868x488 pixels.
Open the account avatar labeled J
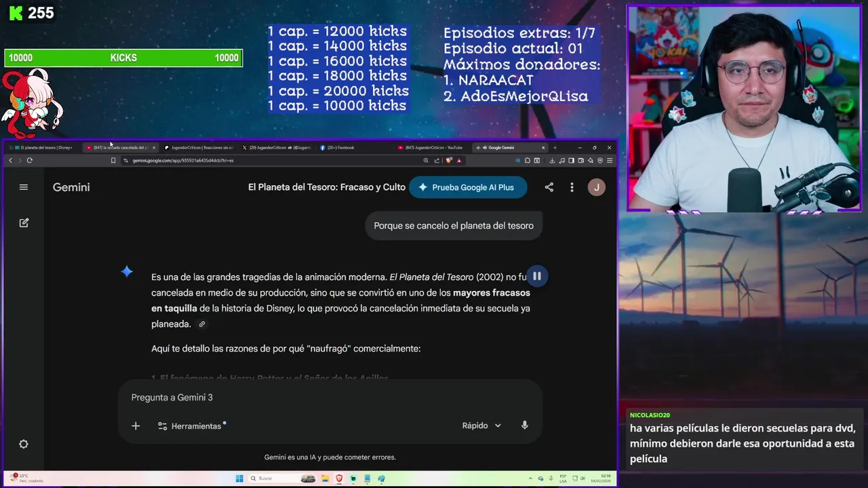pos(597,187)
